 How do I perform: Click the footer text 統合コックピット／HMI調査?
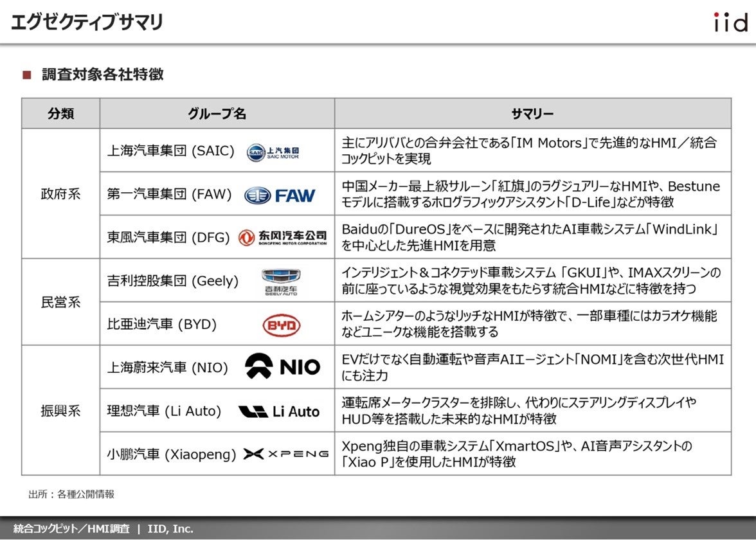[x=71, y=529]
